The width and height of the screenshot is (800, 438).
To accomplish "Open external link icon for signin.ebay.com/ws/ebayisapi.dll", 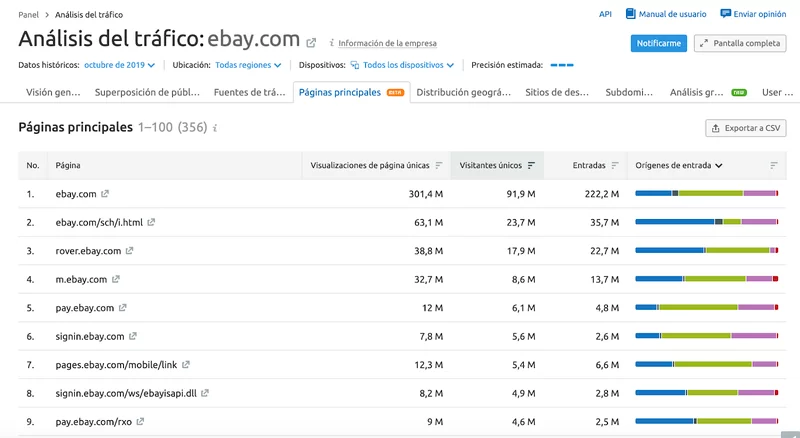I will tap(205, 393).
